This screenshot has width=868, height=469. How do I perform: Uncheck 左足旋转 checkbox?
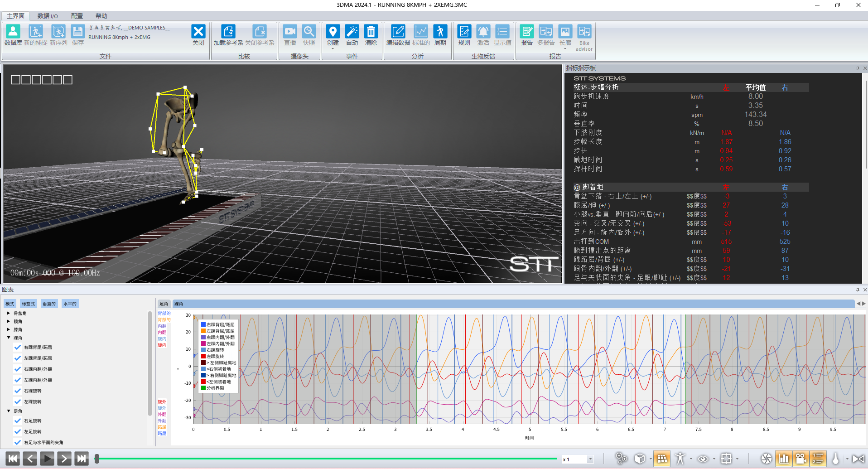18,432
